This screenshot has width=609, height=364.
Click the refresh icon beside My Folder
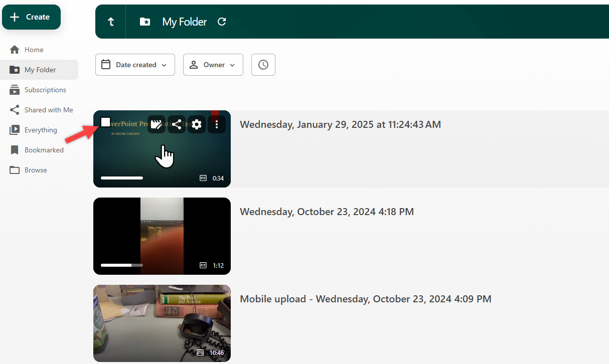click(222, 22)
